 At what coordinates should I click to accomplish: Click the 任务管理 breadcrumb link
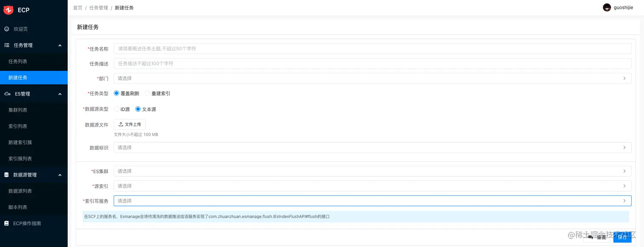[99, 8]
